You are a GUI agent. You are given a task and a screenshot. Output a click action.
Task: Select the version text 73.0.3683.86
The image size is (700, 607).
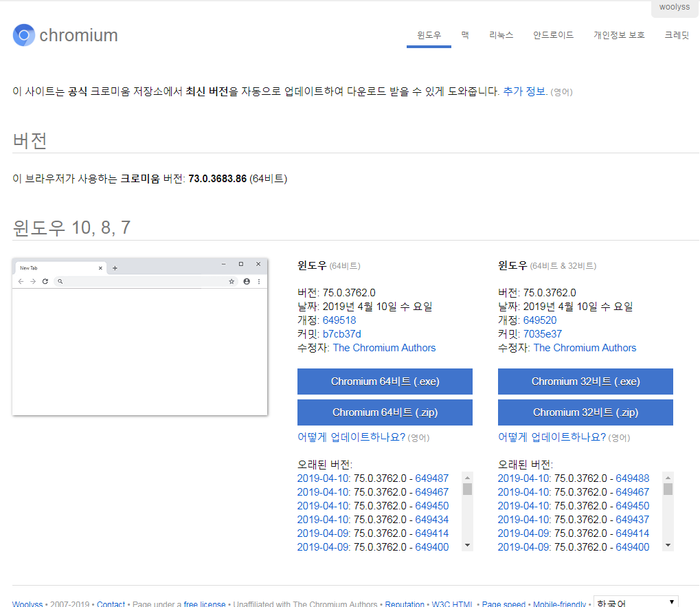tap(217, 179)
